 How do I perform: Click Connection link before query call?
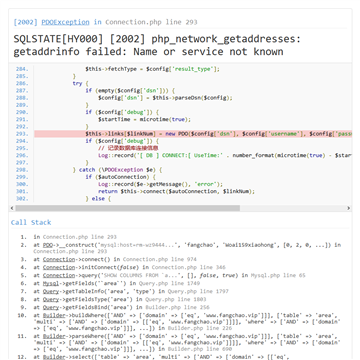[59, 275]
